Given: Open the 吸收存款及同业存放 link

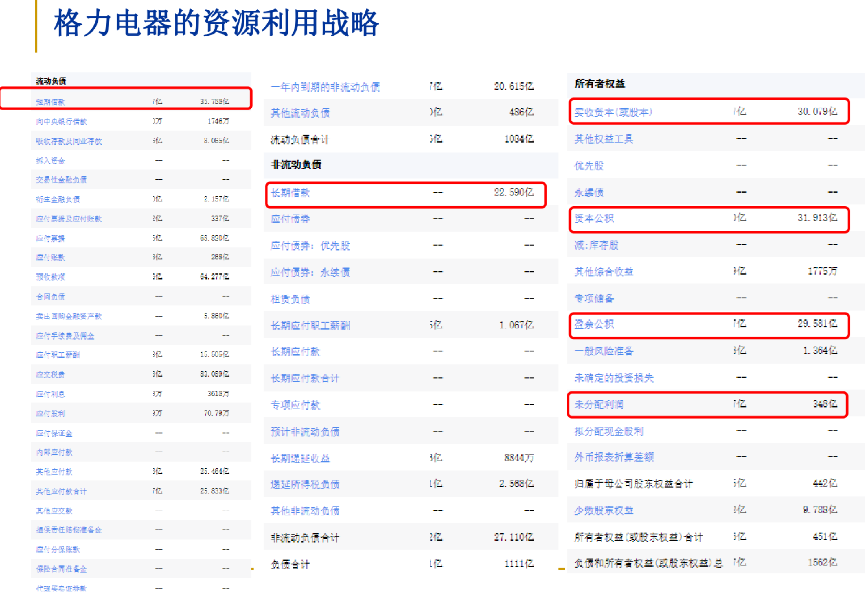Looking at the screenshot, I should click(x=69, y=141).
